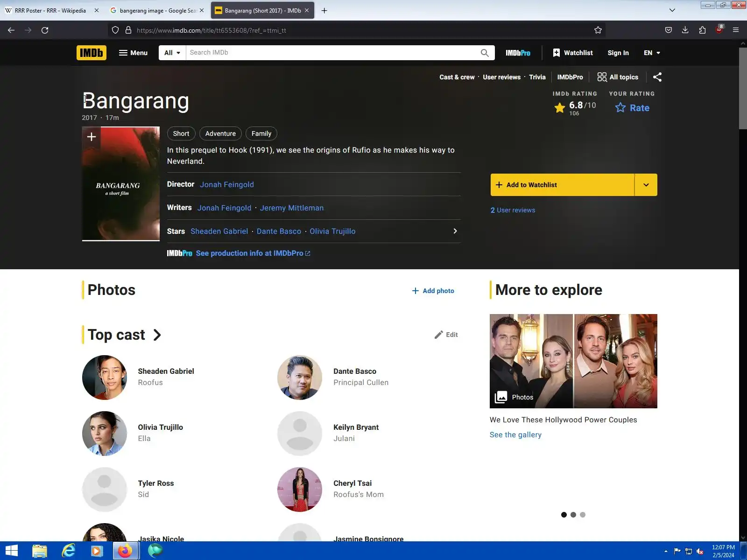Open the list all tabs dropdown

672,10
